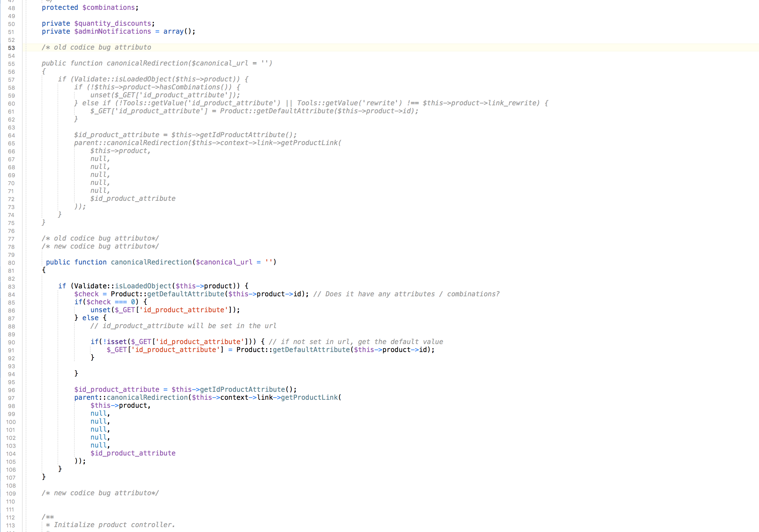Screen dimensions: 759x532
Task: Click the $quantity_discounts variable
Action: point(113,24)
